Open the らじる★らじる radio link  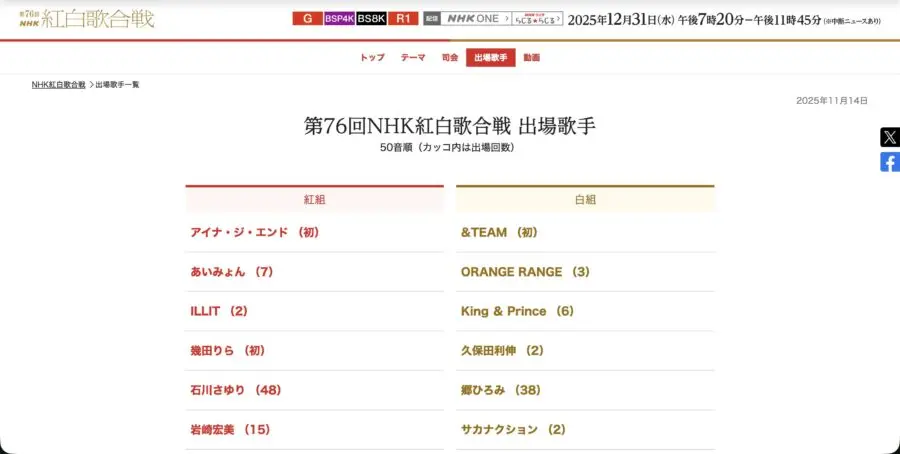(536, 18)
